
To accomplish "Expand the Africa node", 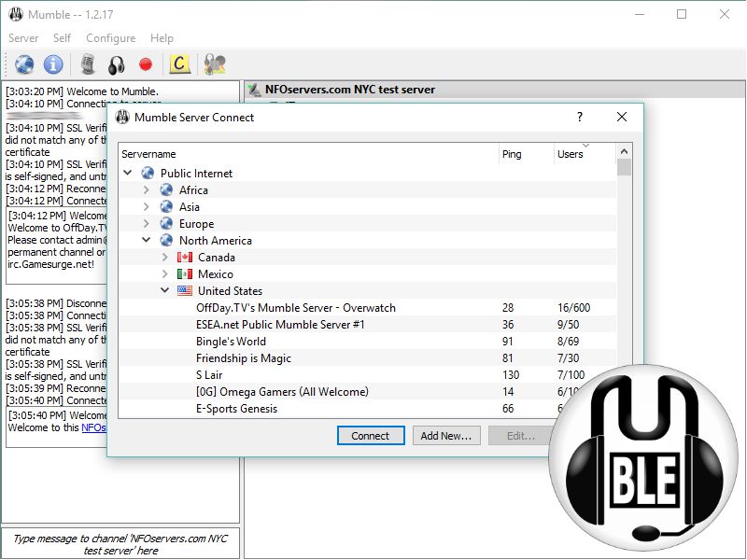I will coord(147,190).
